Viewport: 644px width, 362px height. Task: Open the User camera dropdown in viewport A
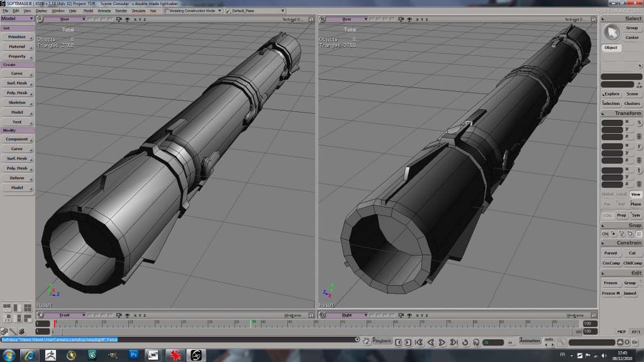pyautogui.click(x=65, y=19)
